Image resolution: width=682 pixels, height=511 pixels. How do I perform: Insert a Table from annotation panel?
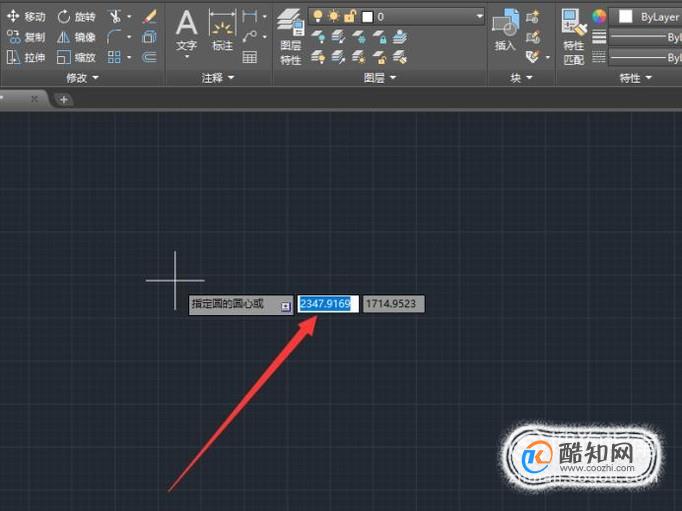[250, 57]
